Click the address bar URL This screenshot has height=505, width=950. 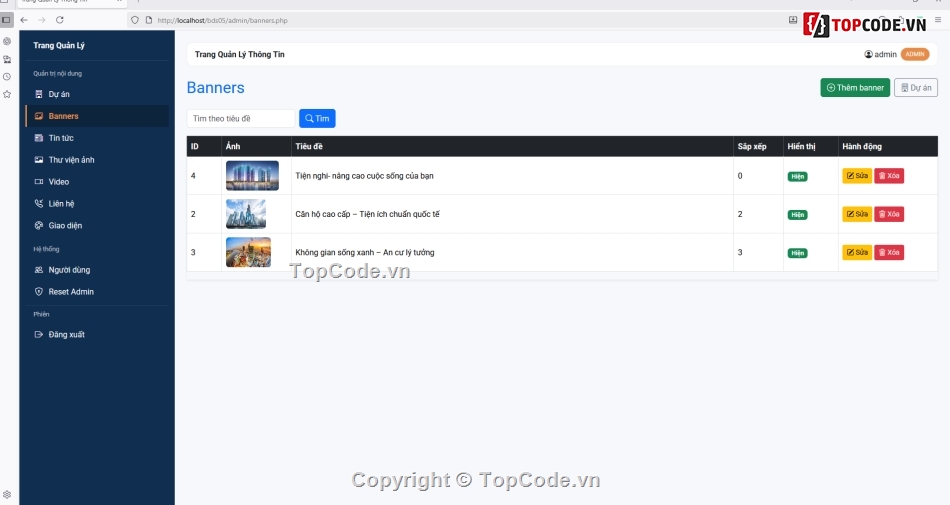222,20
